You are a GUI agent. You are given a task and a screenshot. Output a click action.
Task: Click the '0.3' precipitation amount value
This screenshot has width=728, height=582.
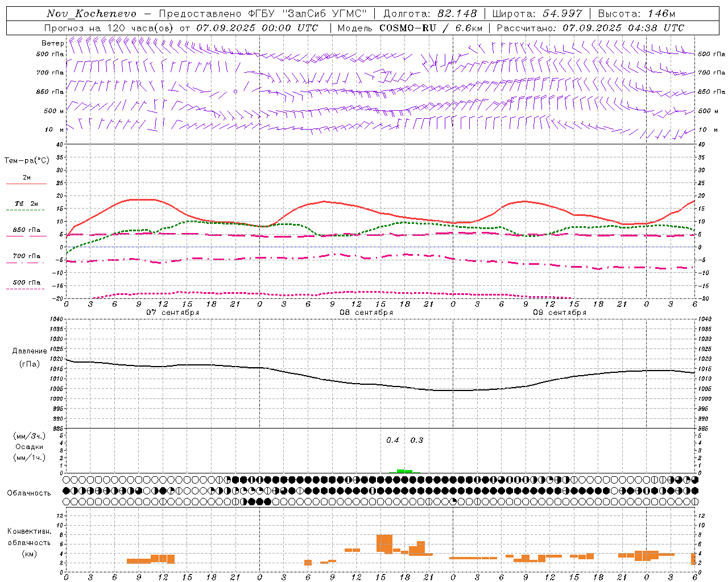coord(417,440)
